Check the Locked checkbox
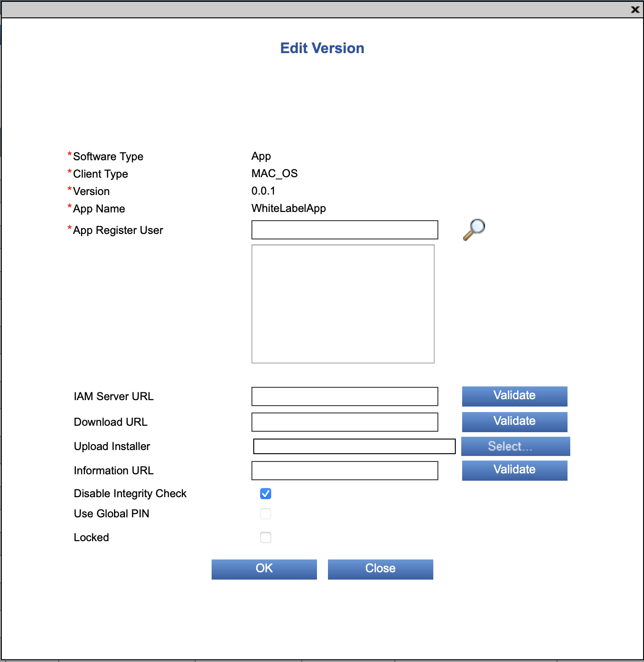Viewport: 644px width, 662px height. (x=266, y=537)
